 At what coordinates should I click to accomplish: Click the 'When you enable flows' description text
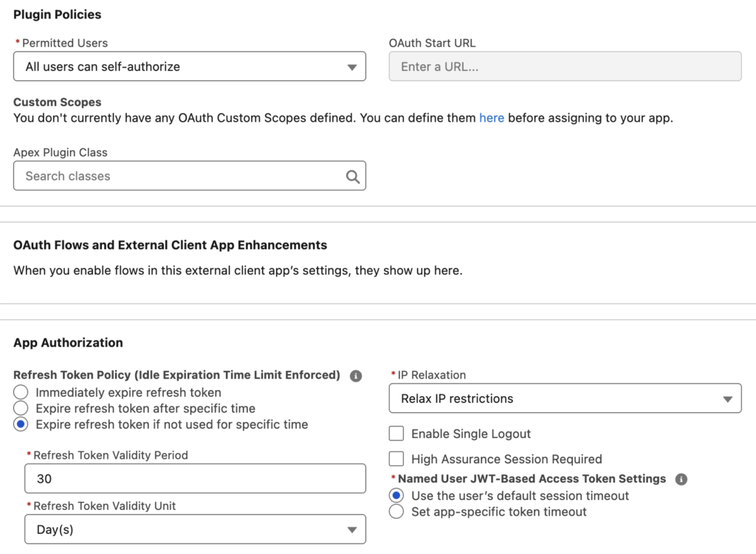[238, 271]
